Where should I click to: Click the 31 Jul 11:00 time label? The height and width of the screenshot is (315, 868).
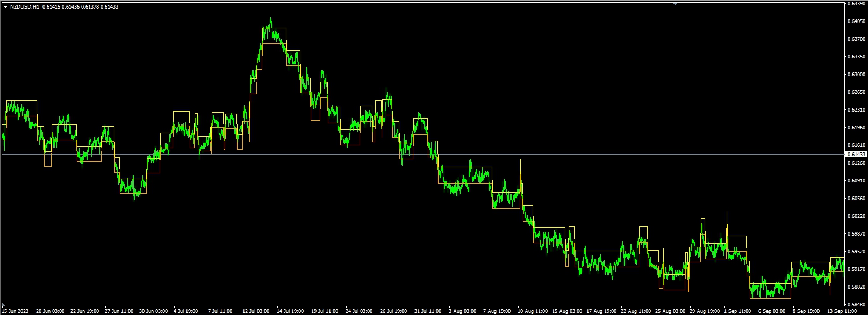click(x=428, y=311)
